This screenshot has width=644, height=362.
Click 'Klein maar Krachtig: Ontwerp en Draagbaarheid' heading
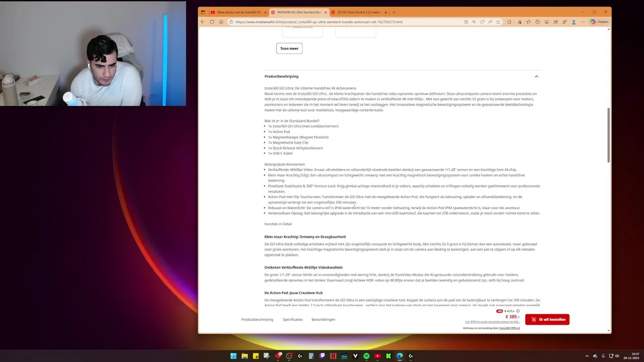pyautogui.click(x=305, y=237)
